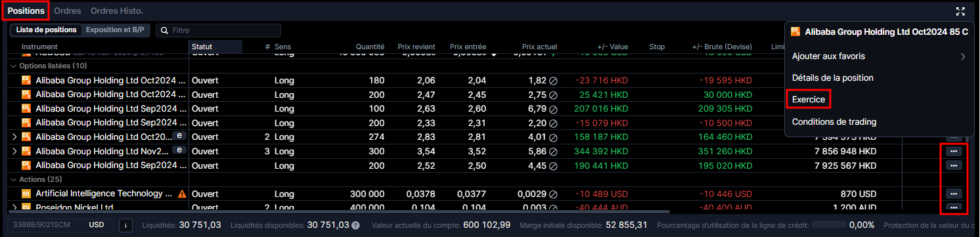The width and height of the screenshot is (980, 237).
Task: Click the 207 016 HKD value cell
Action: click(x=600, y=109)
